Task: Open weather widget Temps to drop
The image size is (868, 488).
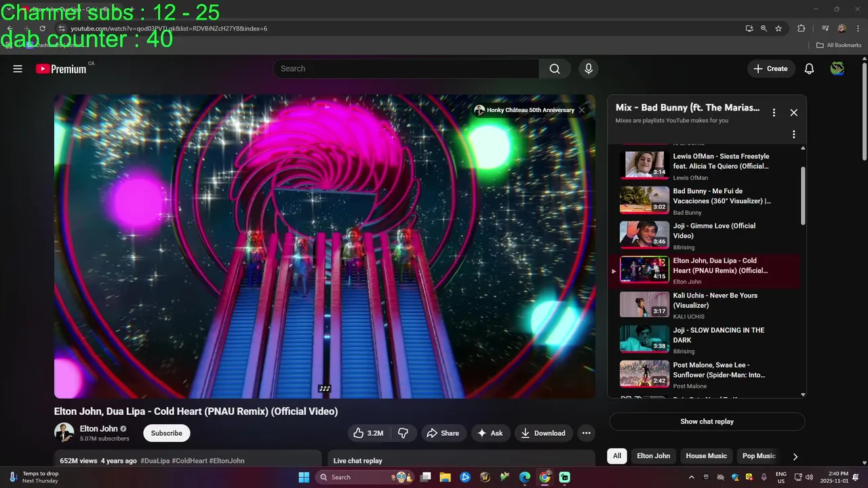Action: click(34, 477)
